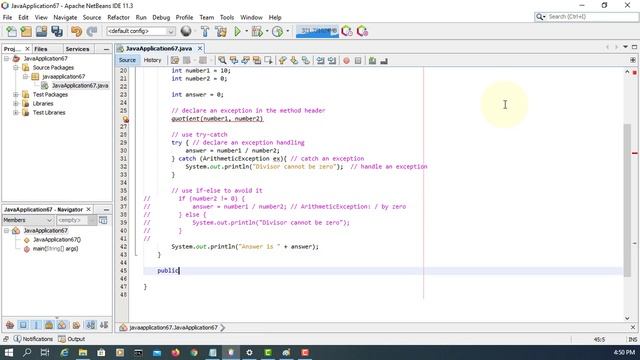This screenshot has width=640, height=360.
Task: Select the Source view button
Action: point(127,60)
